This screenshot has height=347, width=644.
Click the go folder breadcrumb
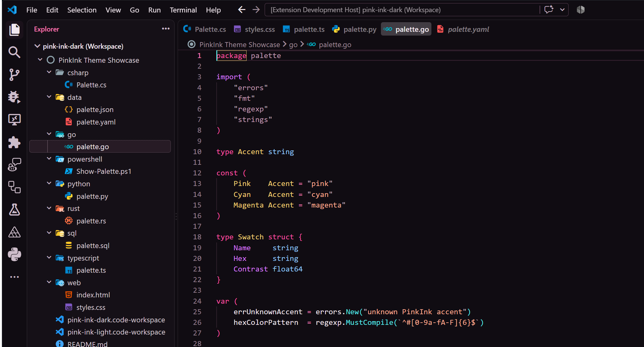pyautogui.click(x=293, y=45)
